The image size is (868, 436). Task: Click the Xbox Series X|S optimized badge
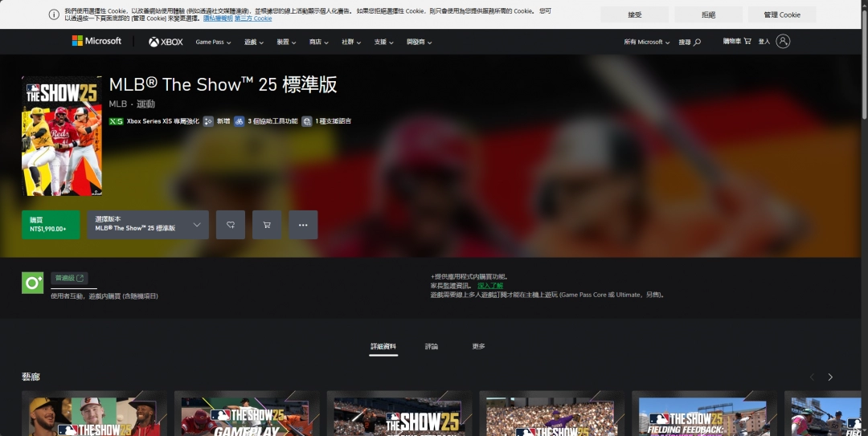click(116, 121)
